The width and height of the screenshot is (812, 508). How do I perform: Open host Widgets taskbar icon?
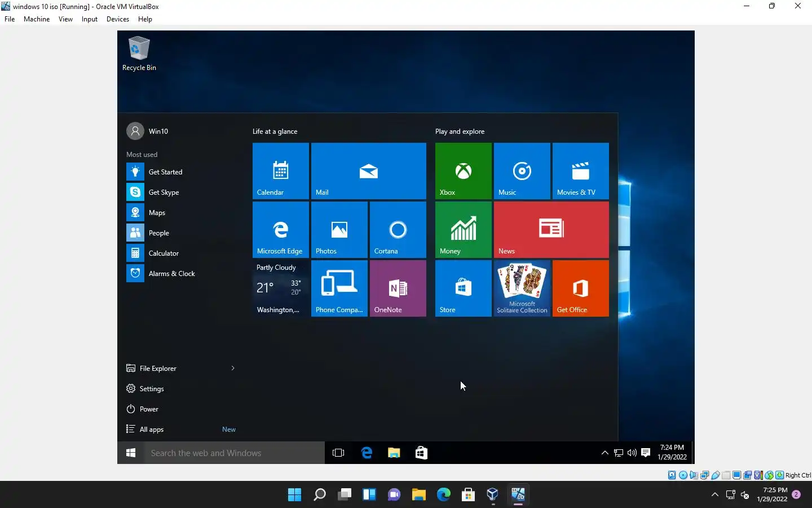point(369,494)
